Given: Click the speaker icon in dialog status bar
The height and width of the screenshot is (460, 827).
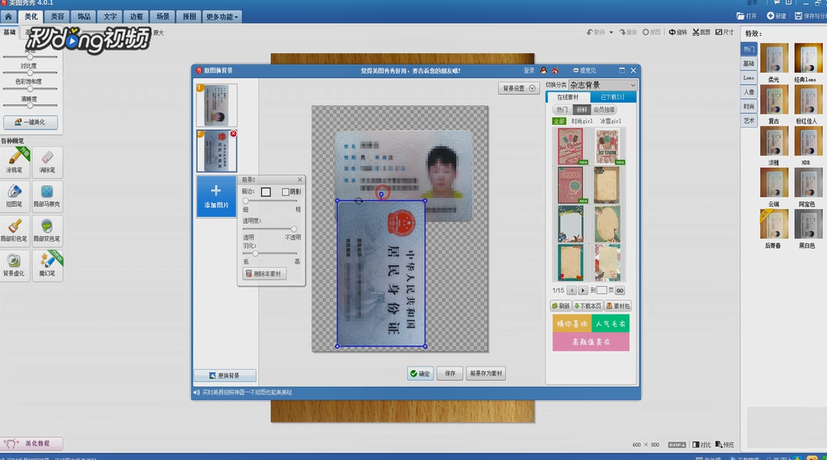Looking at the screenshot, I should [196, 392].
